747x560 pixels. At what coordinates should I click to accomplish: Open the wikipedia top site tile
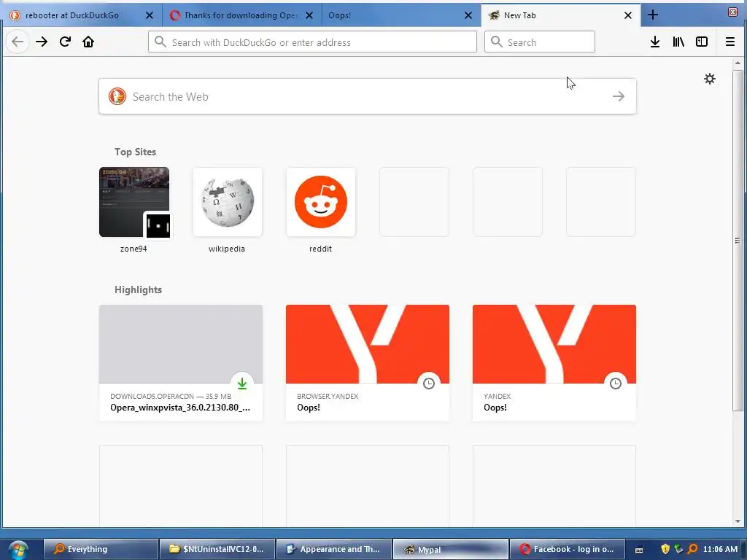point(228,202)
